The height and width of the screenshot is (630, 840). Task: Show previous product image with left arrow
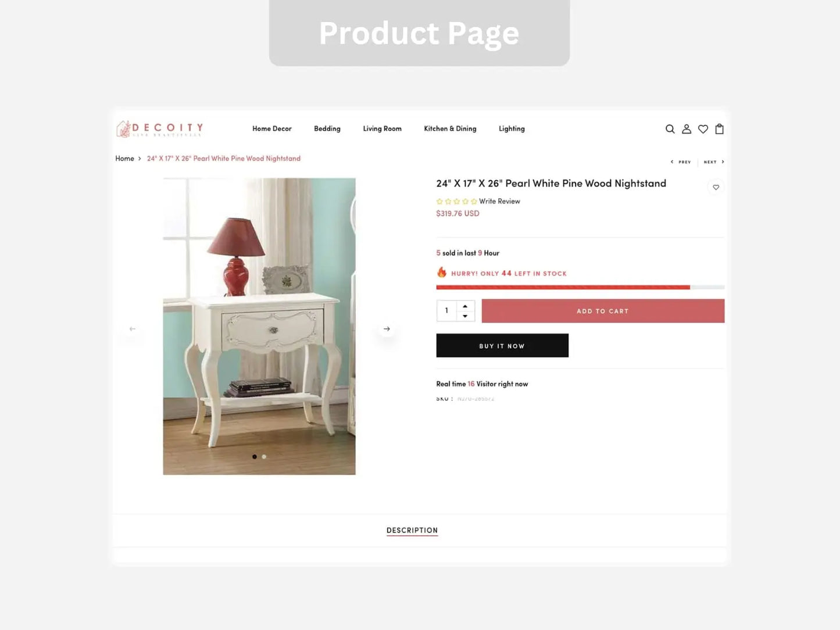coord(133,329)
